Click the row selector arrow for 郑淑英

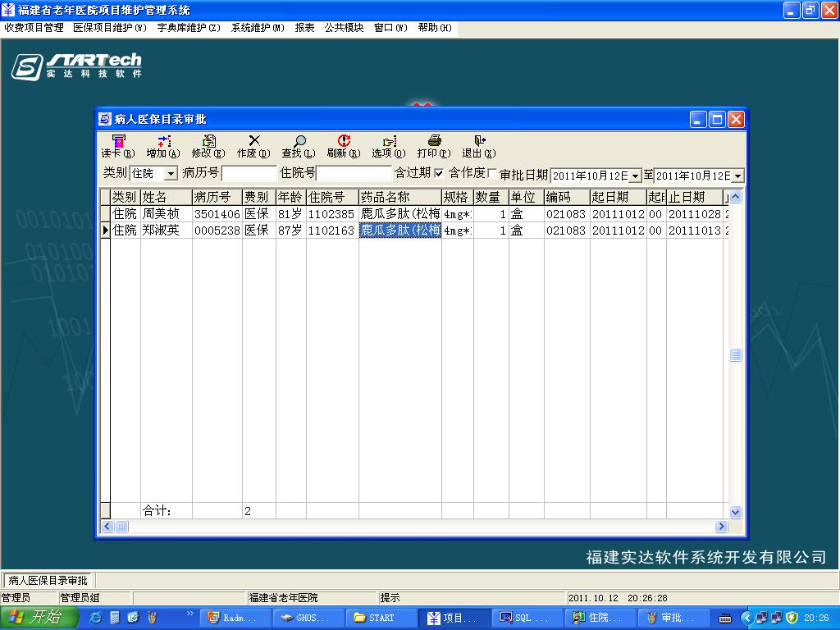coord(105,230)
